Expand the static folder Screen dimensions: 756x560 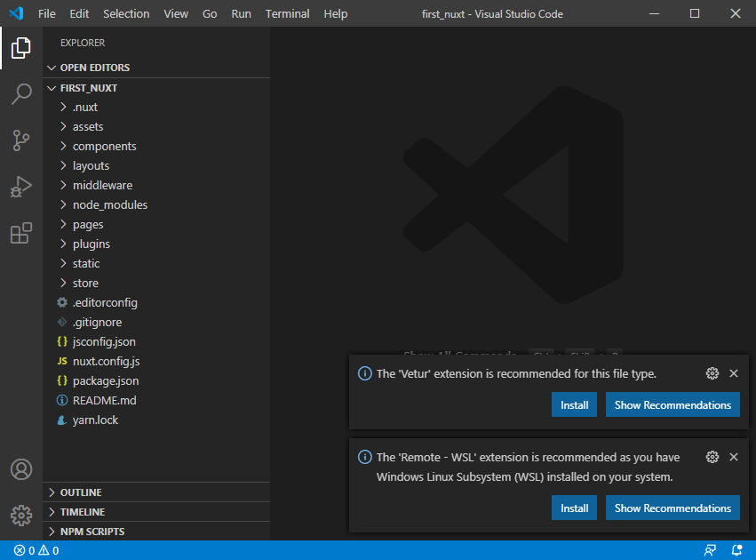[63, 263]
